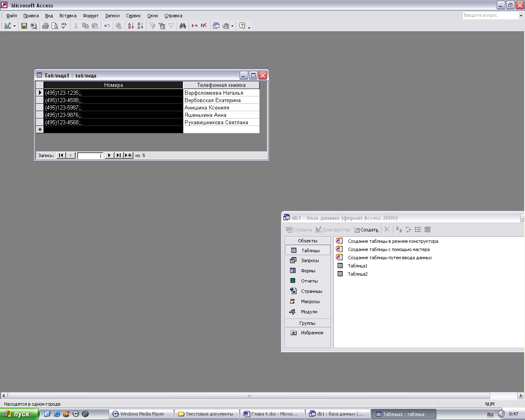
Task: Click new record navigation button
Action: pyautogui.click(x=128, y=155)
